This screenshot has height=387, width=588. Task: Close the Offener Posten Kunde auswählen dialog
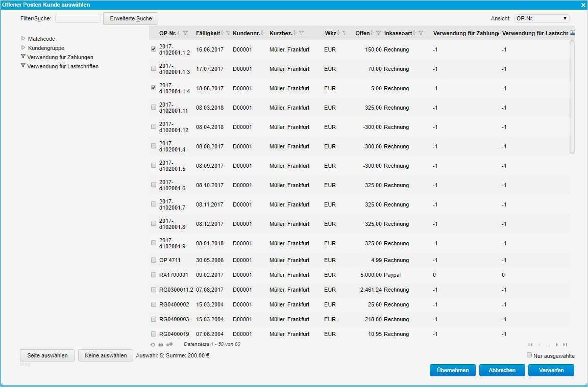coord(583,5)
